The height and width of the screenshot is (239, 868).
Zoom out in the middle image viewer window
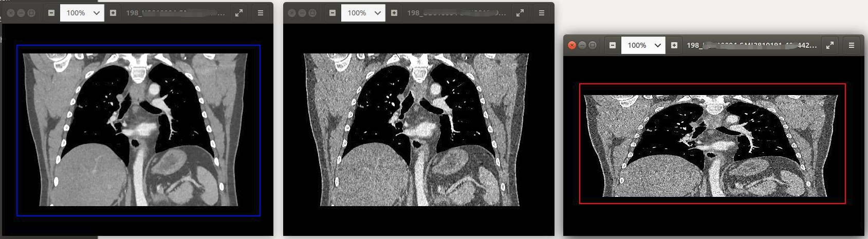coord(333,13)
